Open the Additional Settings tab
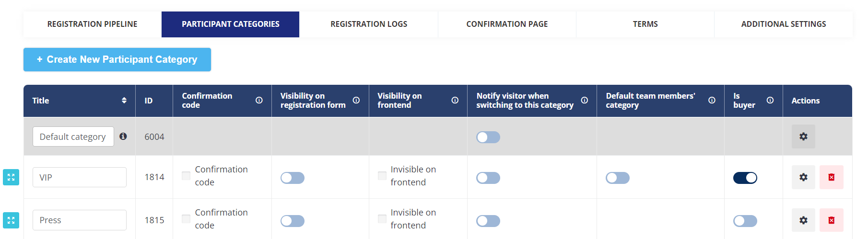 click(x=784, y=24)
